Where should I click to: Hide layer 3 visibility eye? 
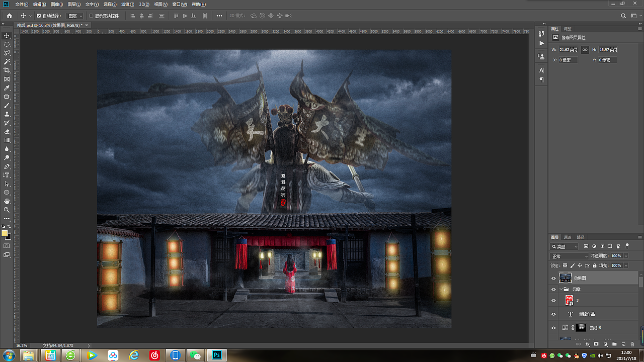(x=553, y=300)
